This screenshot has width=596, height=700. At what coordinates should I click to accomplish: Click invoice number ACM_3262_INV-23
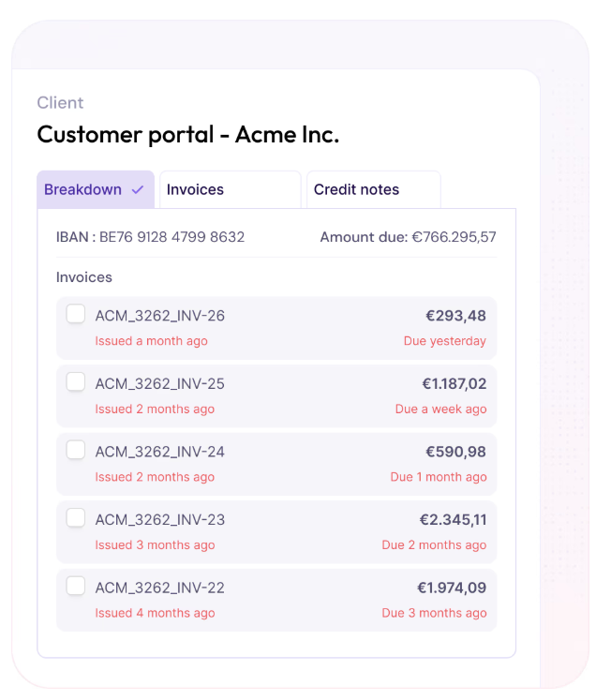[160, 520]
